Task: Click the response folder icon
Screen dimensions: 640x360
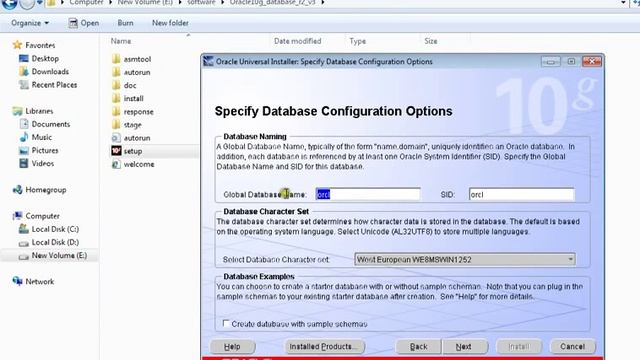Action: pyautogui.click(x=116, y=111)
